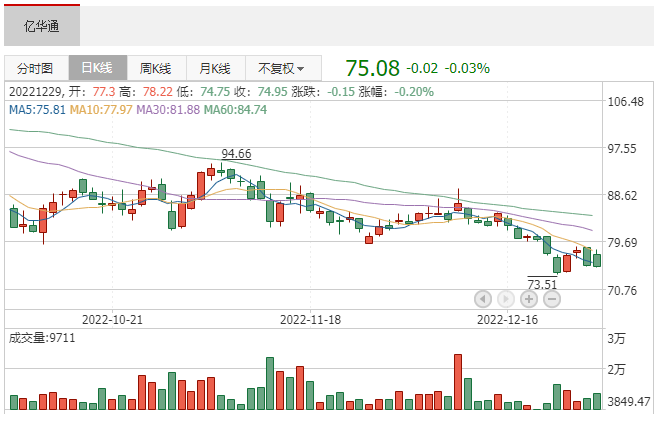Viewport: 659px width, 423px height.
Task: Switch to 分时图 intraday chart tab
Action: pyautogui.click(x=34, y=69)
